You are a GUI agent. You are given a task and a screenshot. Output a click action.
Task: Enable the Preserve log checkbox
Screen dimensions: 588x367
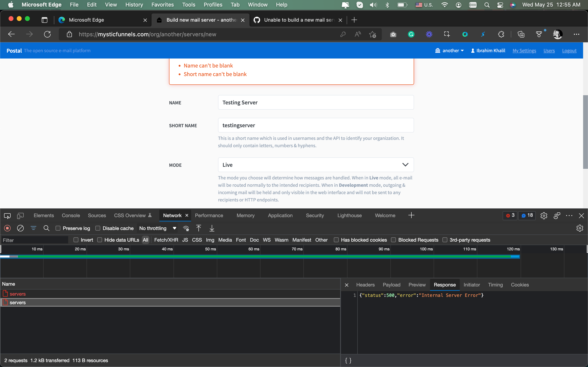(58, 228)
